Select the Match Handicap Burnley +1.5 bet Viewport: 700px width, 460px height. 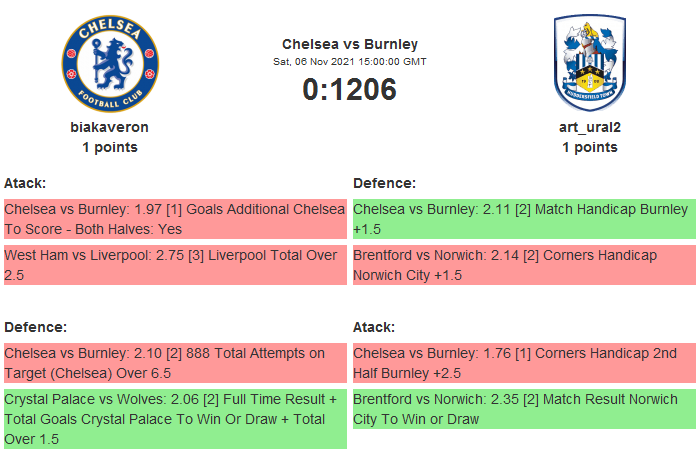[524, 220]
